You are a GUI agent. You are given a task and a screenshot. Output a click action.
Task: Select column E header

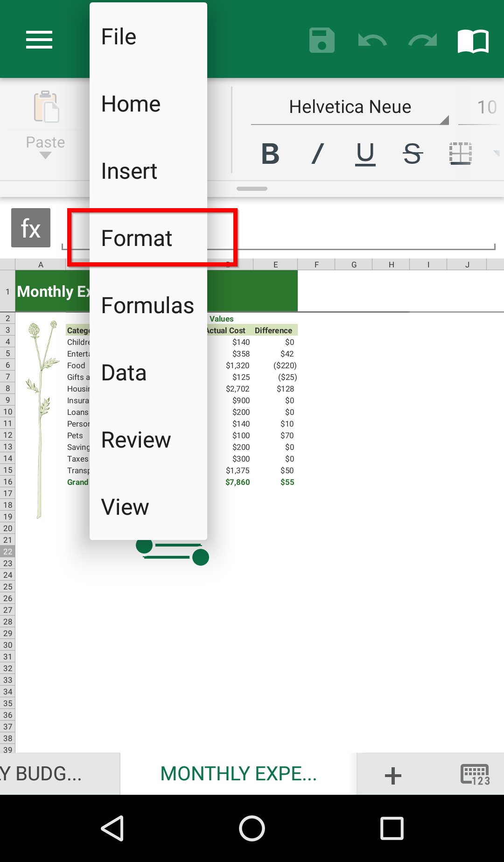click(x=275, y=265)
